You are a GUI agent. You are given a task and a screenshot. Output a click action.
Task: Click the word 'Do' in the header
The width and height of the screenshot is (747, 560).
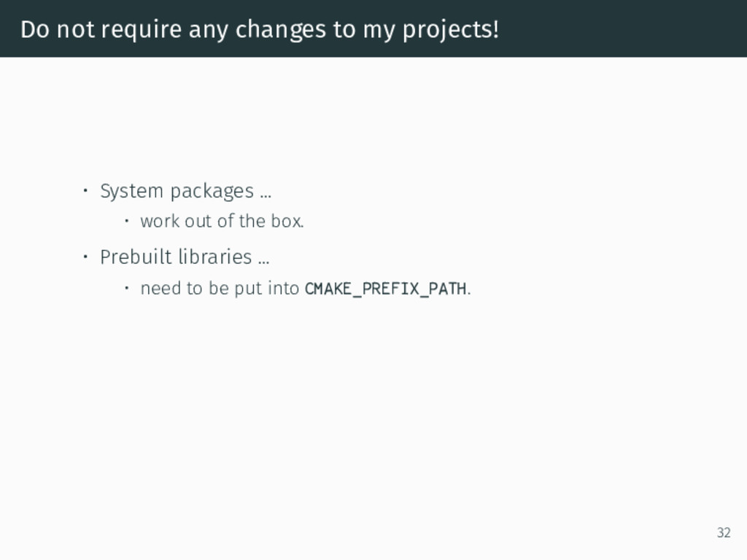click(x=35, y=29)
